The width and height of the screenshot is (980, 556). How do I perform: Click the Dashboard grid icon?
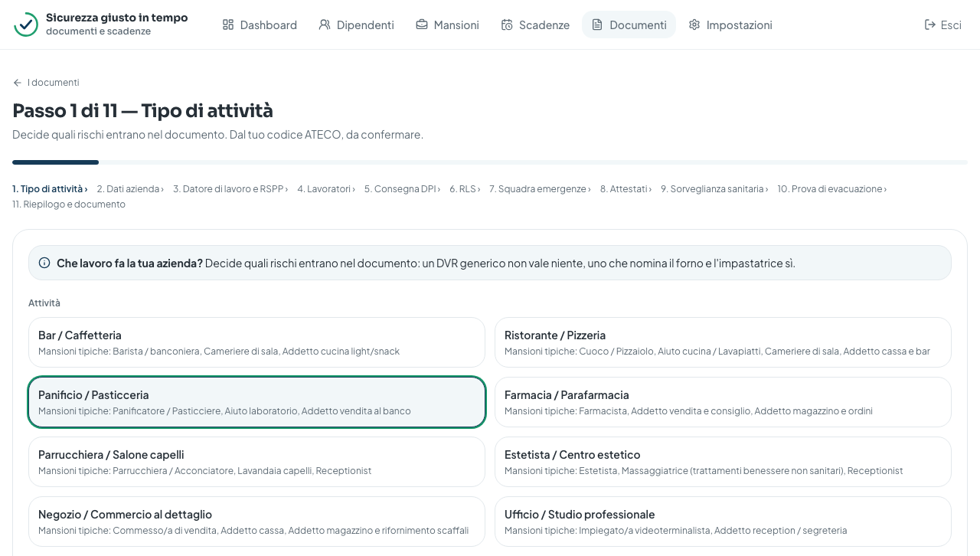point(228,25)
